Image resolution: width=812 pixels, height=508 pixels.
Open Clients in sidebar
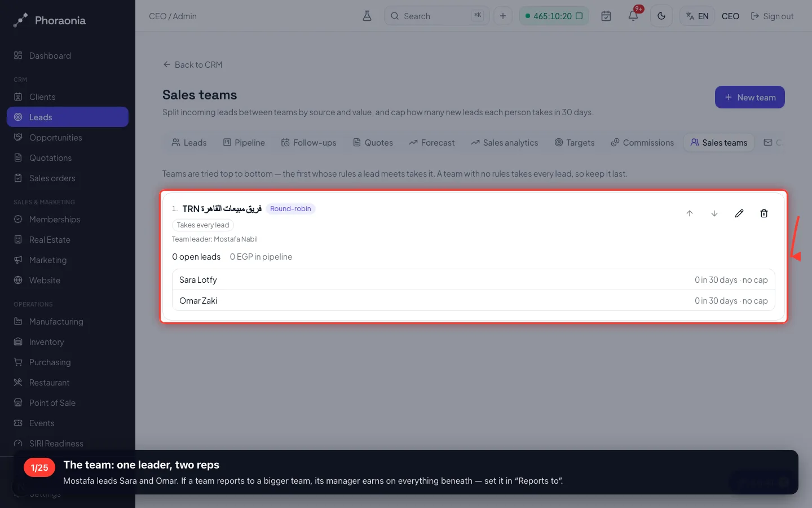click(68, 97)
